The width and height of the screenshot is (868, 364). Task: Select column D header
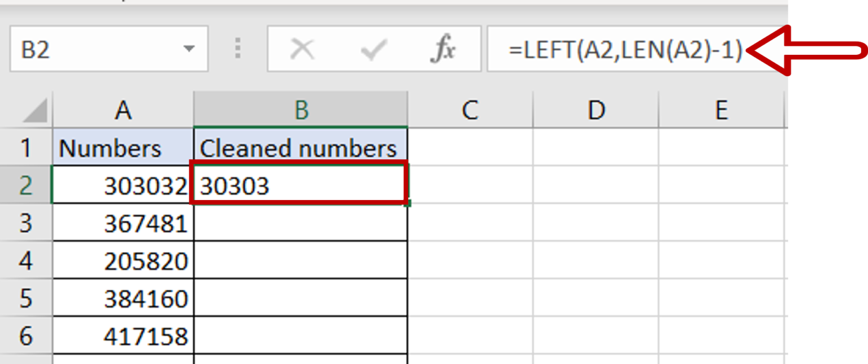click(x=596, y=110)
